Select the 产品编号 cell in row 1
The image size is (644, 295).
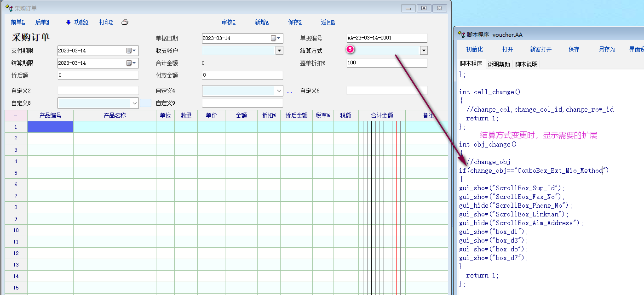point(50,127)
